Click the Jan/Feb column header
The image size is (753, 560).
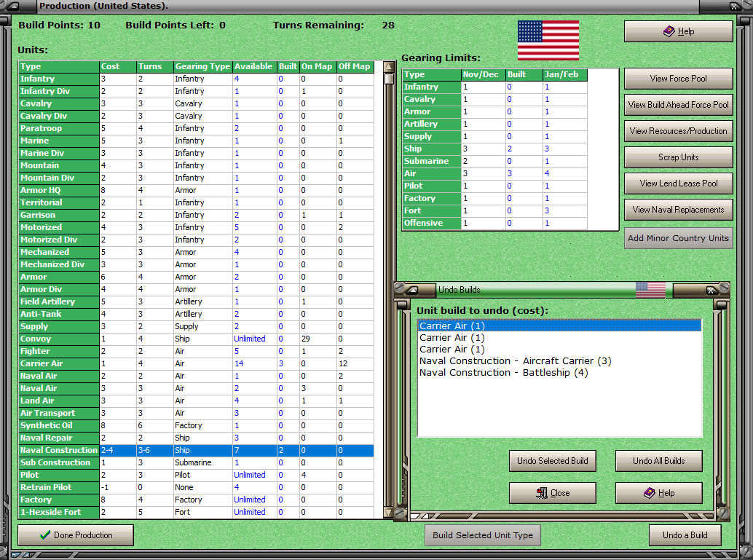565,74
